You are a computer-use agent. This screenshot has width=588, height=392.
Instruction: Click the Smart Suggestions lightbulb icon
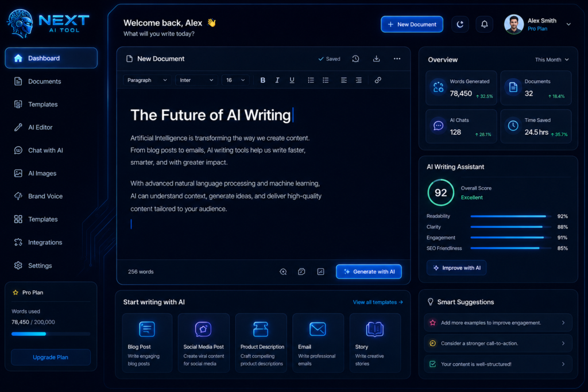pyautogui.click(x=431, y=302)
